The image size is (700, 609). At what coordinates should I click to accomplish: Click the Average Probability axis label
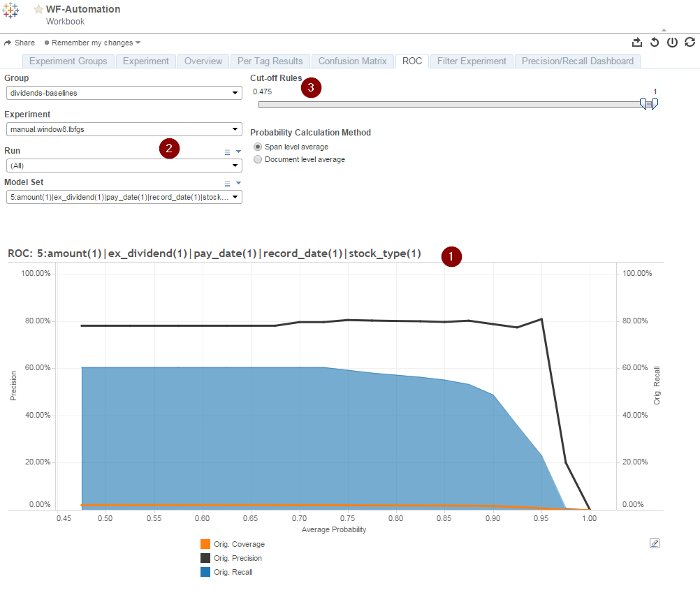(x=334, y=529)
